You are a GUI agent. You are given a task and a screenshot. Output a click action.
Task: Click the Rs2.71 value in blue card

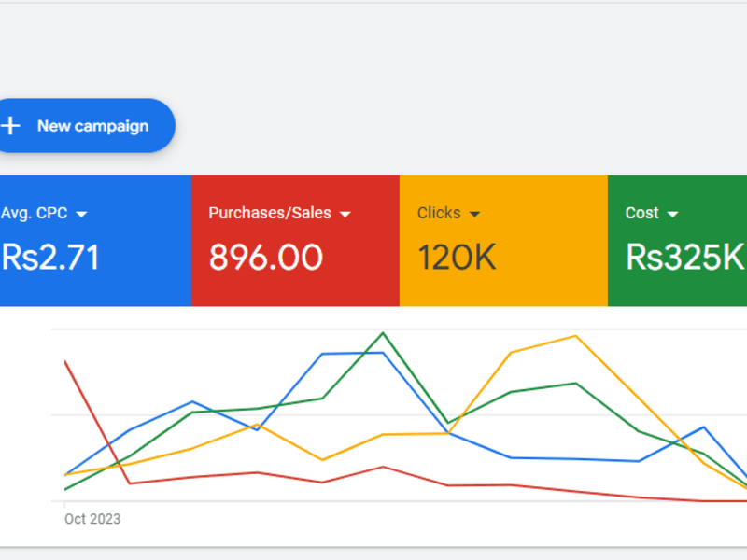(50, 258)
